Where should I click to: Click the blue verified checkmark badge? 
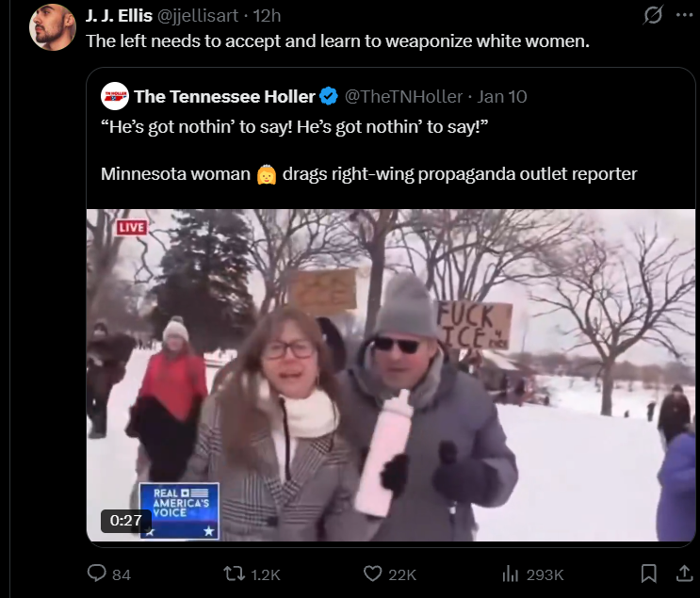click(329, 96)
